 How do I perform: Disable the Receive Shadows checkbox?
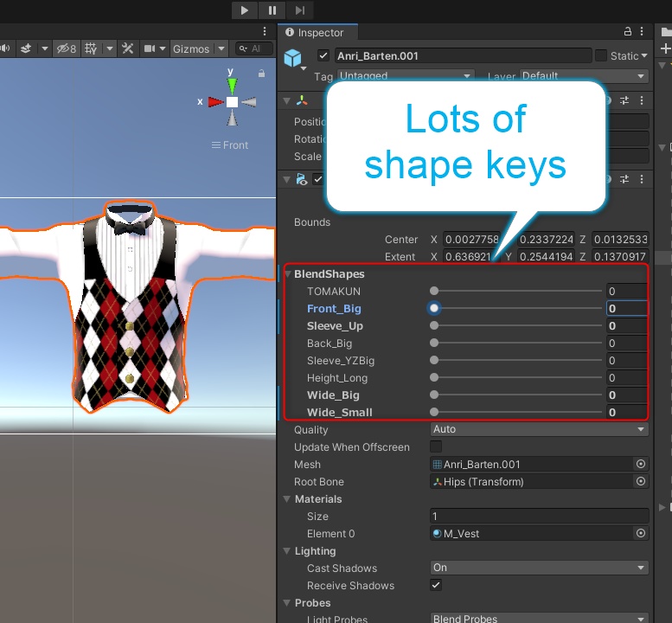437,586
